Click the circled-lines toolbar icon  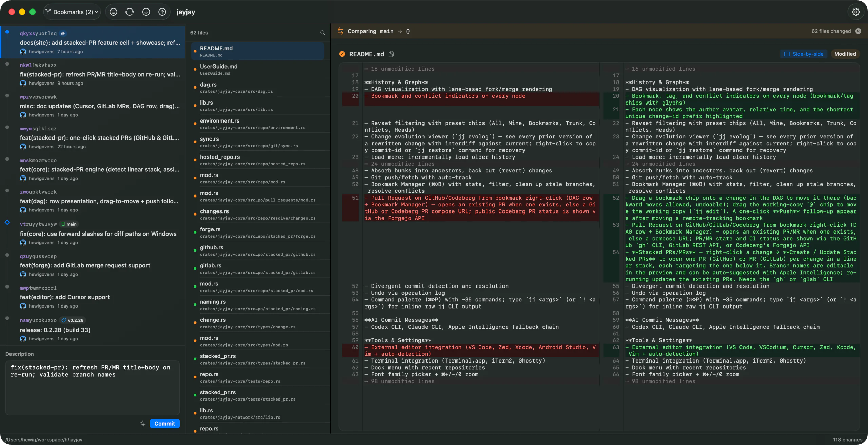point(114,12)
